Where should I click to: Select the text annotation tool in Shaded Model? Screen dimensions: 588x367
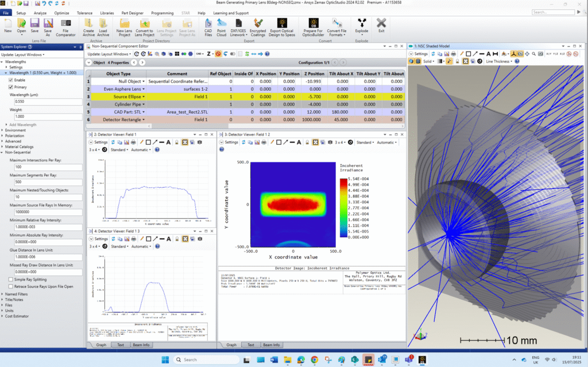(x=489, y=54)
